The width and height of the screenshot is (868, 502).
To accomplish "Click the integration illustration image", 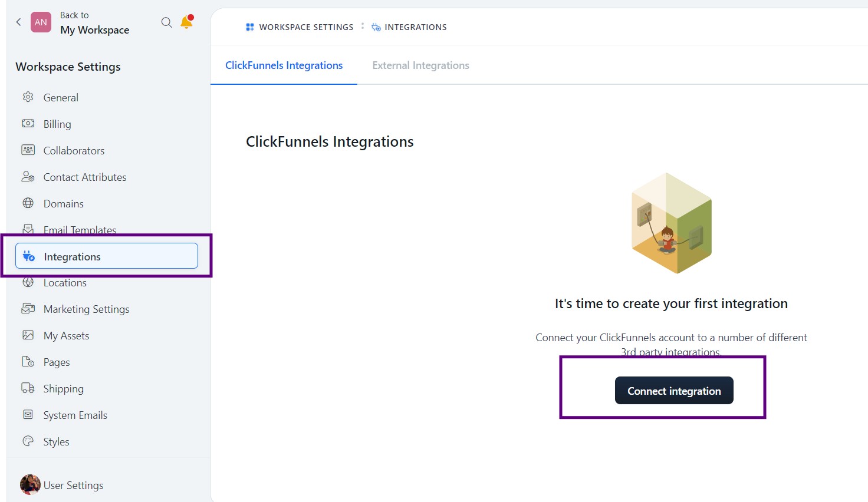I will (x=672, y=223).
